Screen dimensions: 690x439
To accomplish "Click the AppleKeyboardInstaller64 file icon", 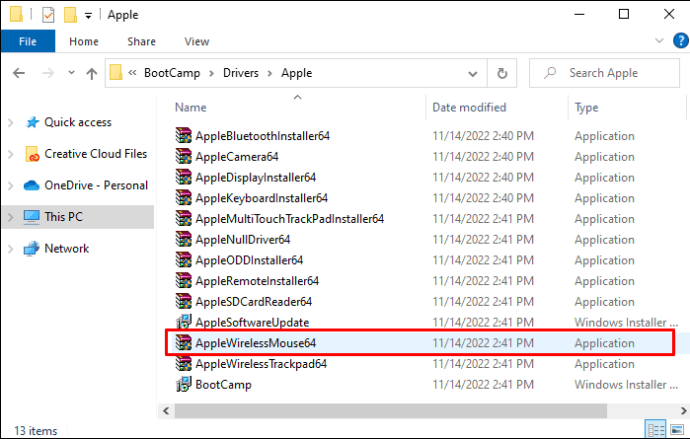I will [x=184, y=198].
